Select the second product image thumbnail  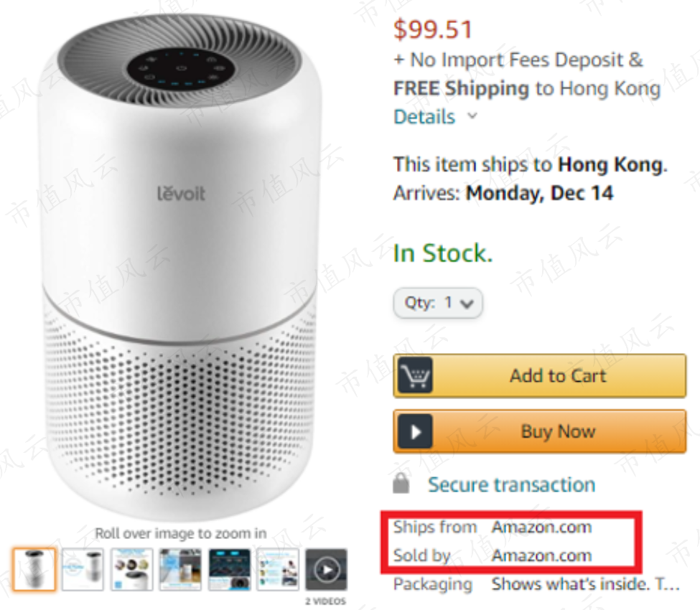coord(83,570)
